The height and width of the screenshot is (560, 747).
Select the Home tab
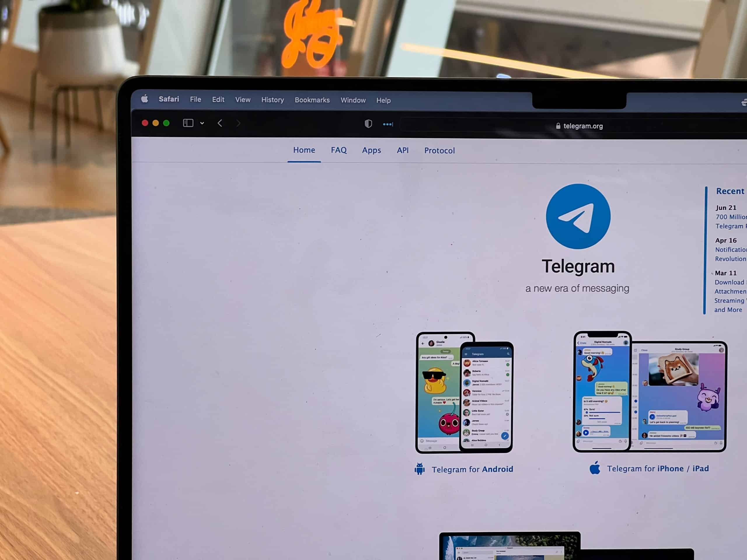click(304, 150)
